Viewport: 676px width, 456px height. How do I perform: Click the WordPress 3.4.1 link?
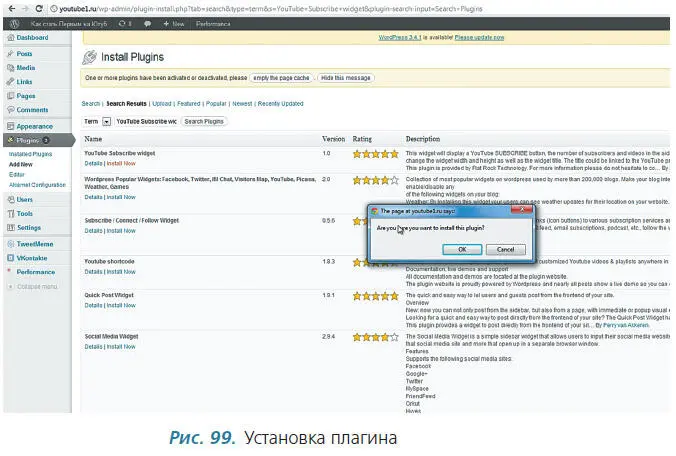[400, 37]
